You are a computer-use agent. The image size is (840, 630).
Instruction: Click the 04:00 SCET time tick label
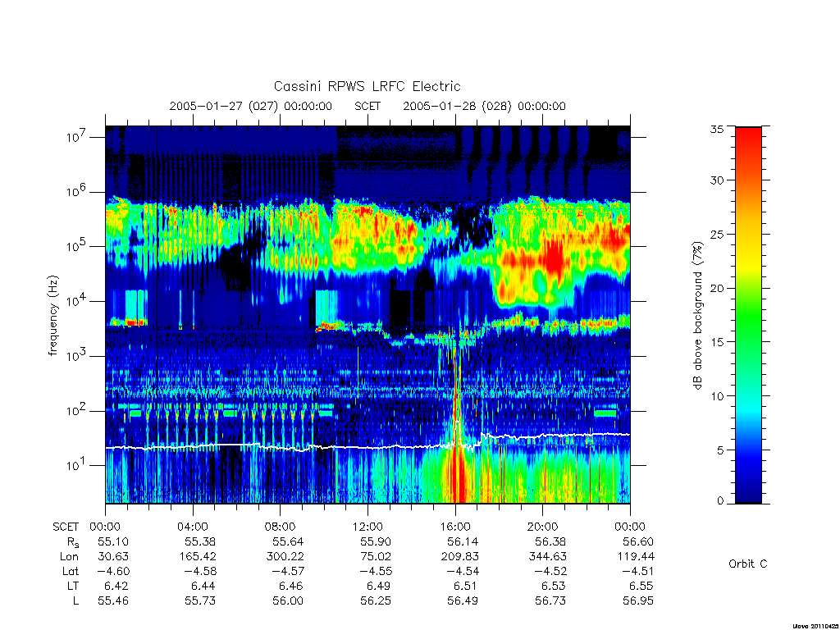pos(193,527)
